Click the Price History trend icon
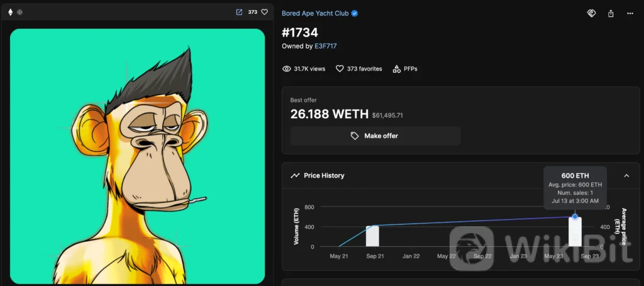 pyautogui.click(x=295, y=176)
